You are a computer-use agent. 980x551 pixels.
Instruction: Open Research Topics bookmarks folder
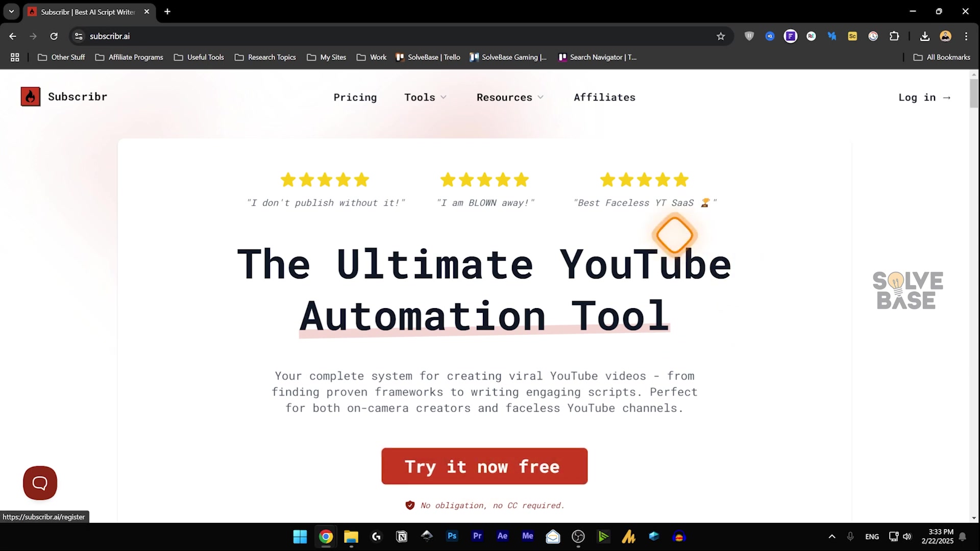(265, 57)
